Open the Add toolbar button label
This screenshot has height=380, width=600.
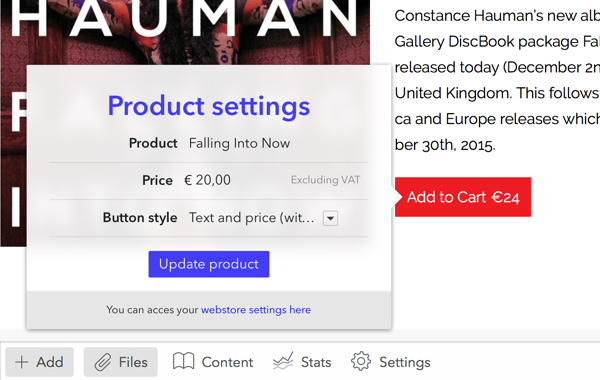pyautogui.click(x=50, y=362)
